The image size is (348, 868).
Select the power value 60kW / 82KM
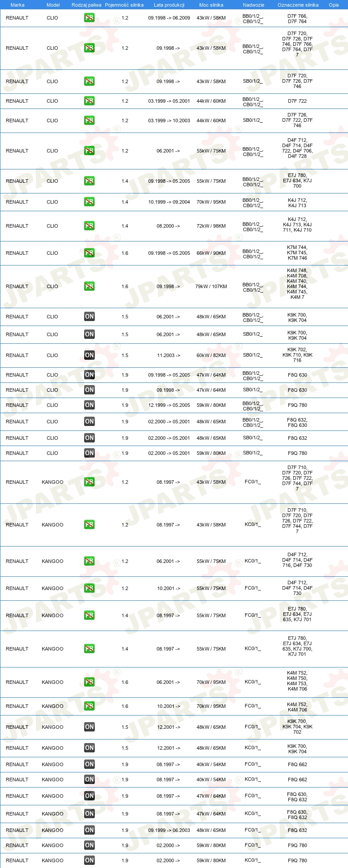[x=211, y=356]
